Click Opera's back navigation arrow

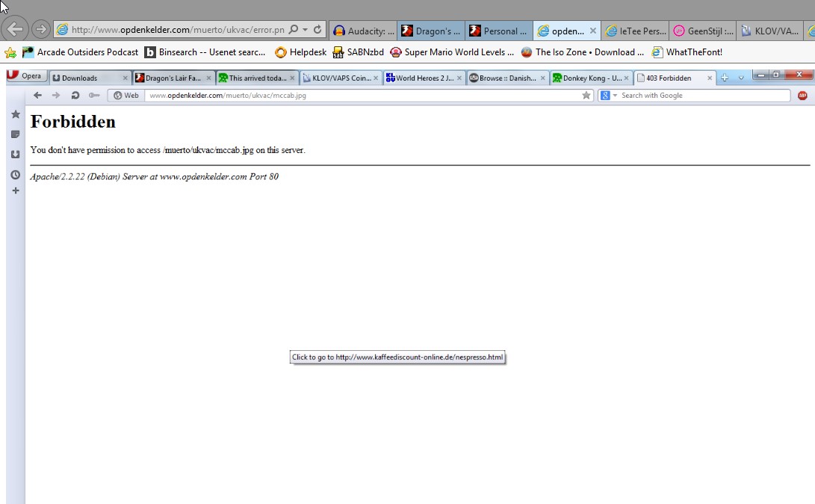pos(37,96)
